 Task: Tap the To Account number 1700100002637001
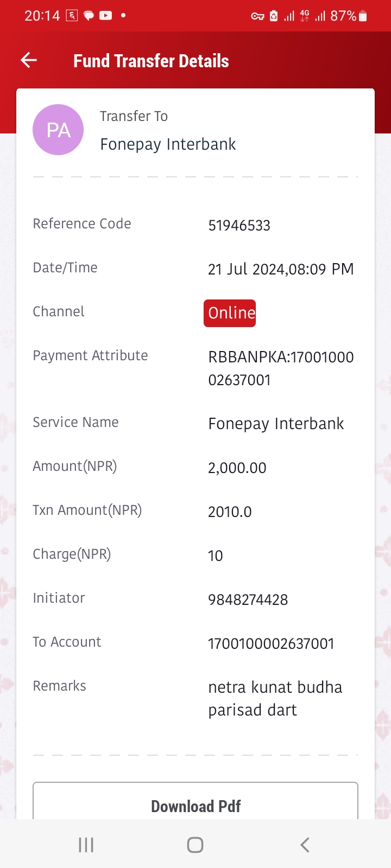tap(271, 644)
